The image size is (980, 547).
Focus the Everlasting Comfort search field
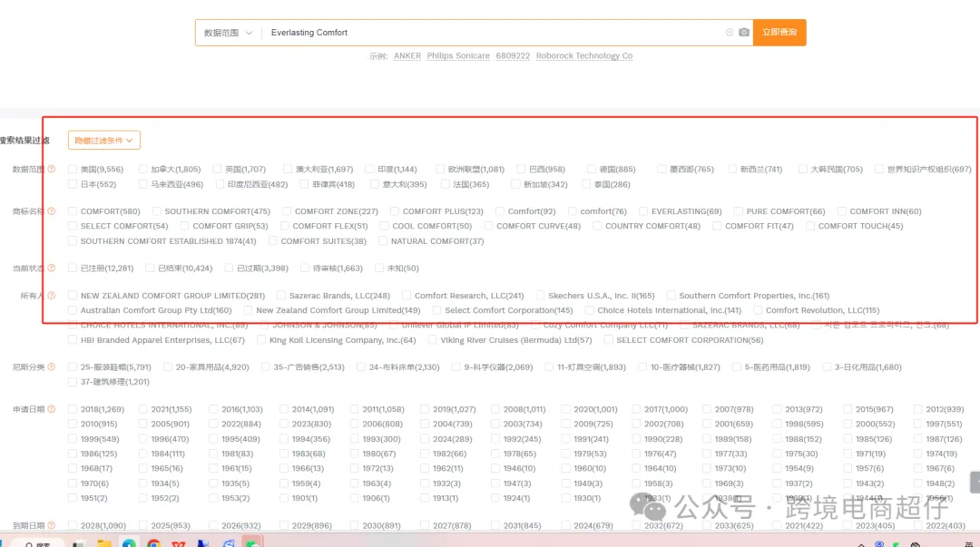pos(494,33)
